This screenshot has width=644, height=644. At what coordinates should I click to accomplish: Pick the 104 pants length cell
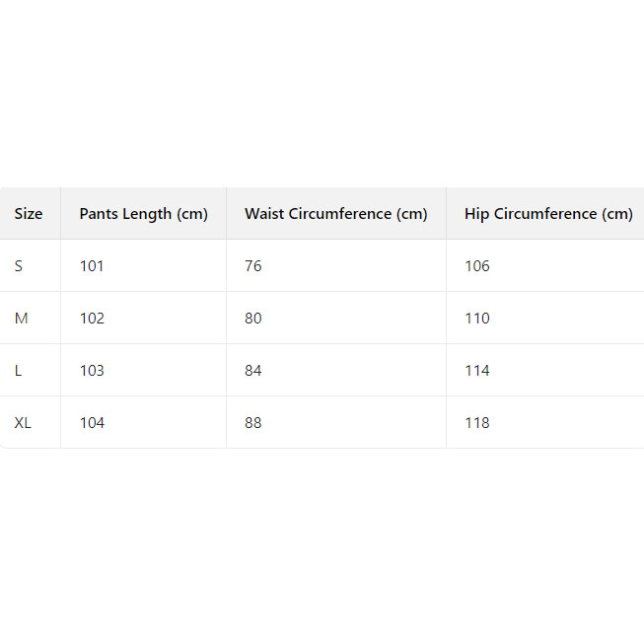coord(92,423)
